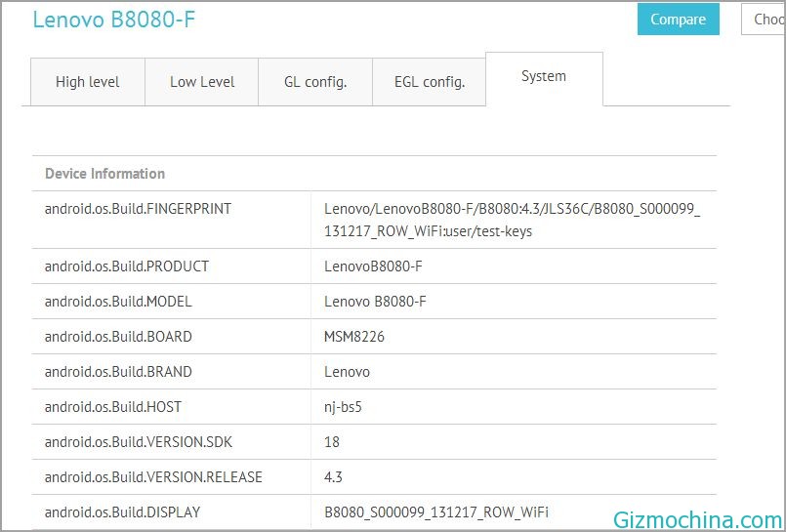Click the Compare button
This screenshot has width=786, height=532.
[679, 20]
